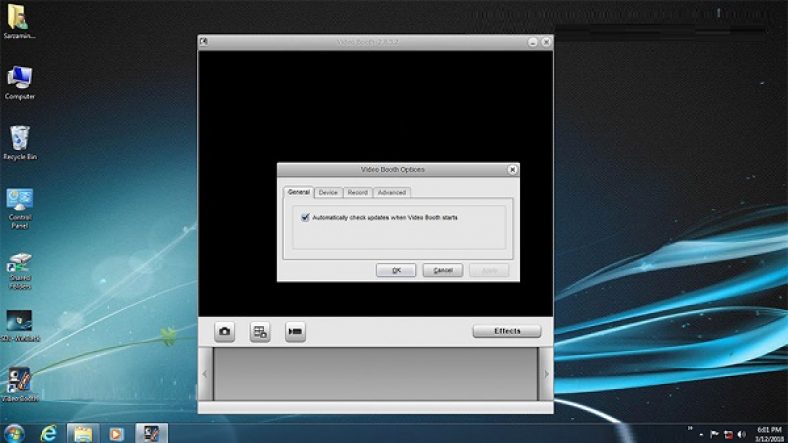Select the desktop icon above Video Booth shortcut
Screen dimensions: 788x443
[20, 326]
